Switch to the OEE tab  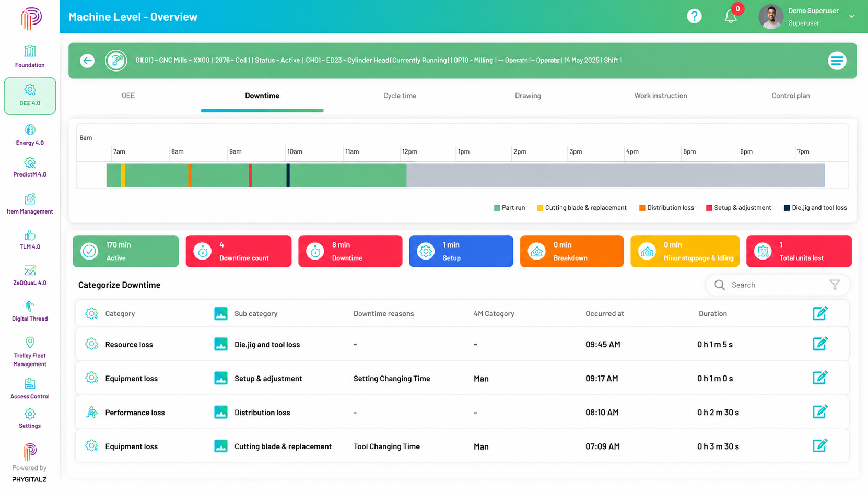pyautogui.click(x=128, y=96)
